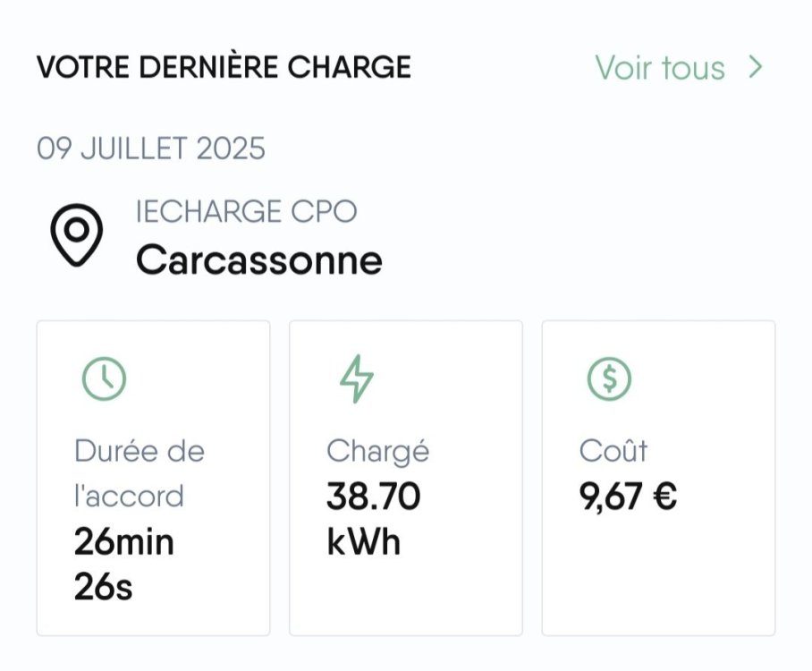
Task: Click the 26min 26s duration value
Action: (123, 565)
